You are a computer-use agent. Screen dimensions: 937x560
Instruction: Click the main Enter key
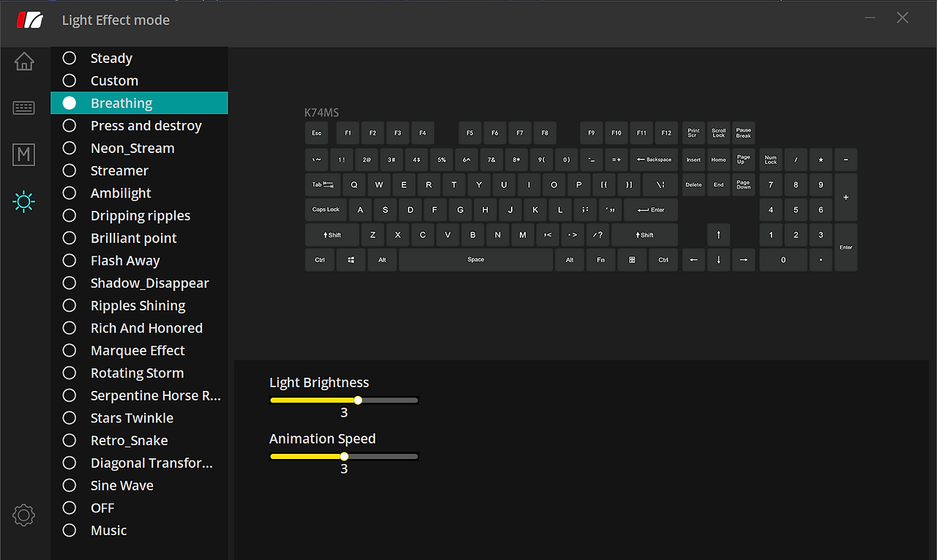(651, 210)
